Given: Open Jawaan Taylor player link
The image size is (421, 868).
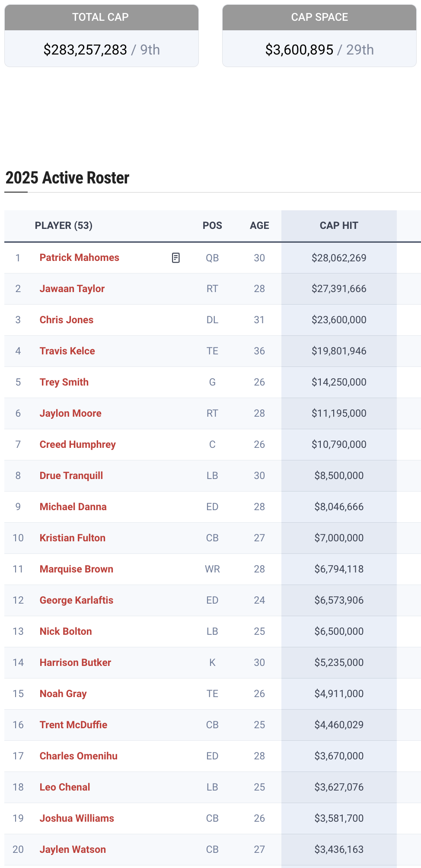Looking at the screenshot, I should tap(72, 289).
